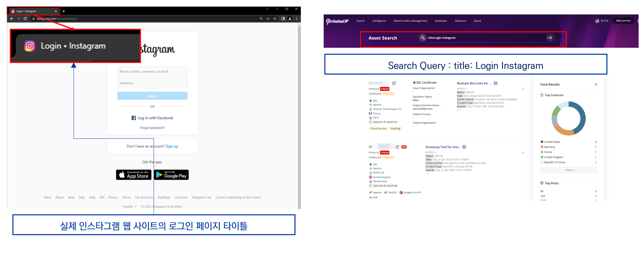
Task: Expand Top Countries list with more
Action: click(x=568, y=170)
